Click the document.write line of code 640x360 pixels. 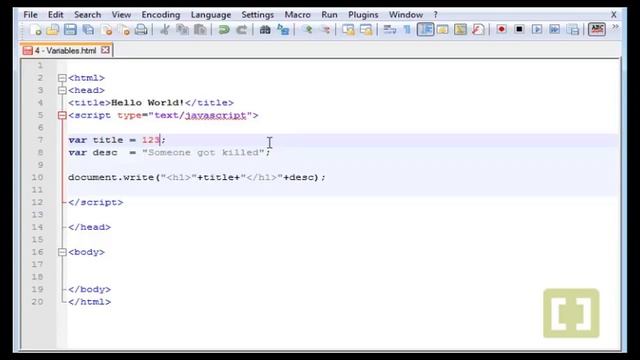(197, 178)
